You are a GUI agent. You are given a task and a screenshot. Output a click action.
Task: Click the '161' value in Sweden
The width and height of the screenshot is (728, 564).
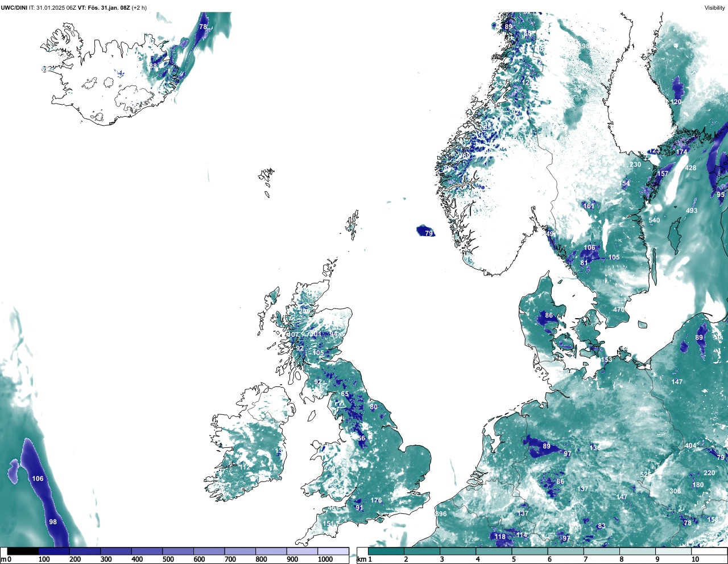click(589, 206)
